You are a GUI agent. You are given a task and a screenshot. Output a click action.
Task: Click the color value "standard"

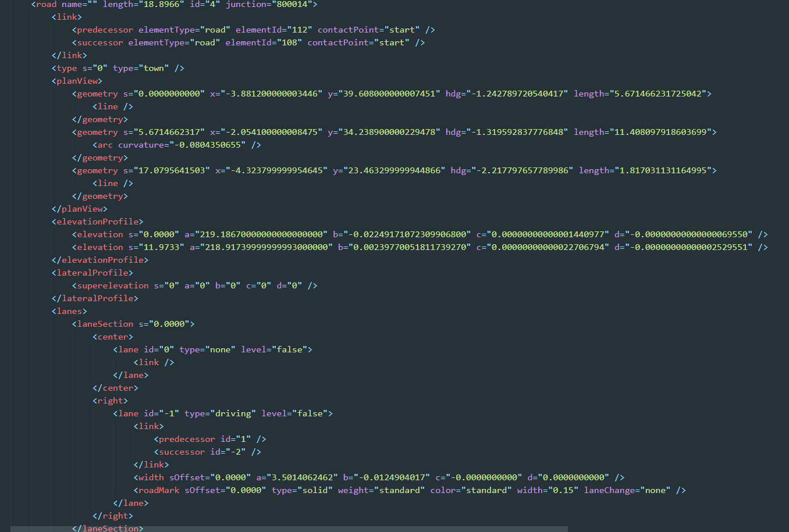(486, 490)
